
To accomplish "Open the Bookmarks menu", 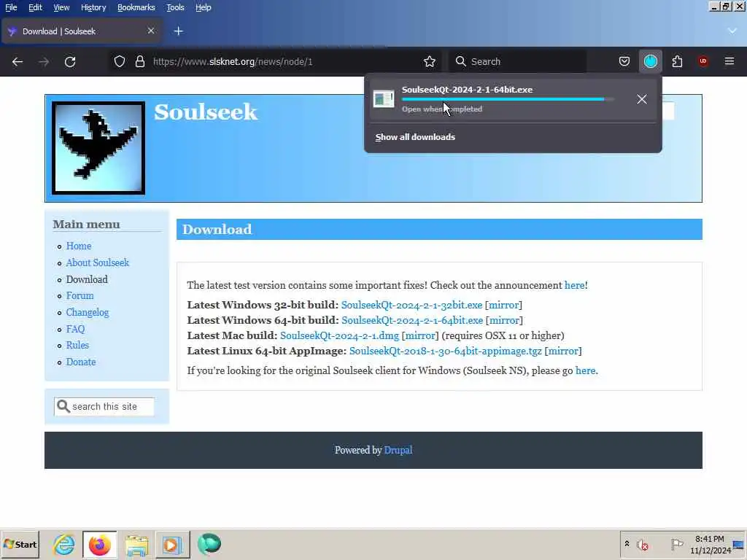I will click(136, 7).
